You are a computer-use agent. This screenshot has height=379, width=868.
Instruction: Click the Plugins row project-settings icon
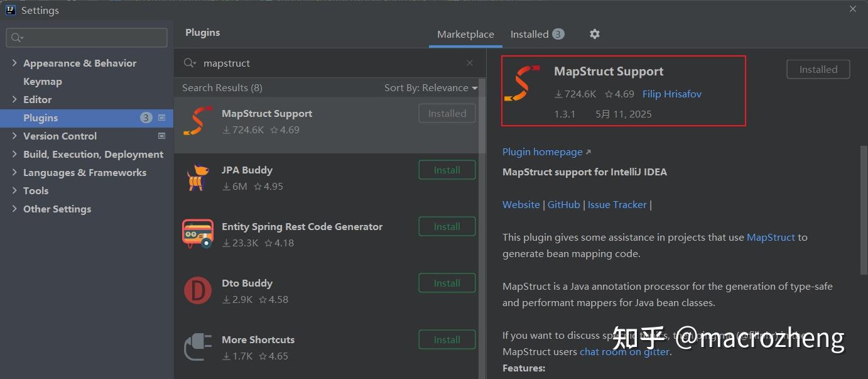161,118
